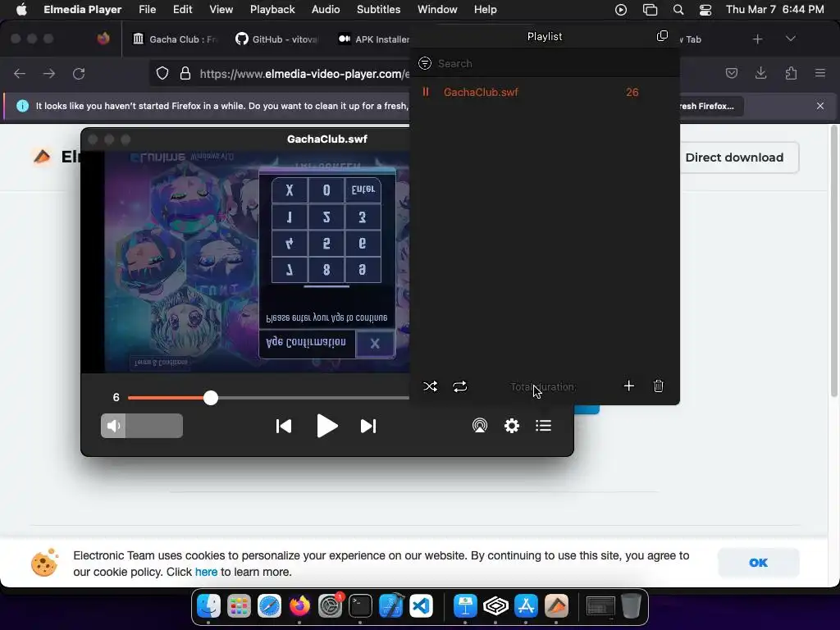The width and height of the screenshot is (840, 630).
Task: Click pause indicator beside GachaClub.swf
Action: pos(426,92)
